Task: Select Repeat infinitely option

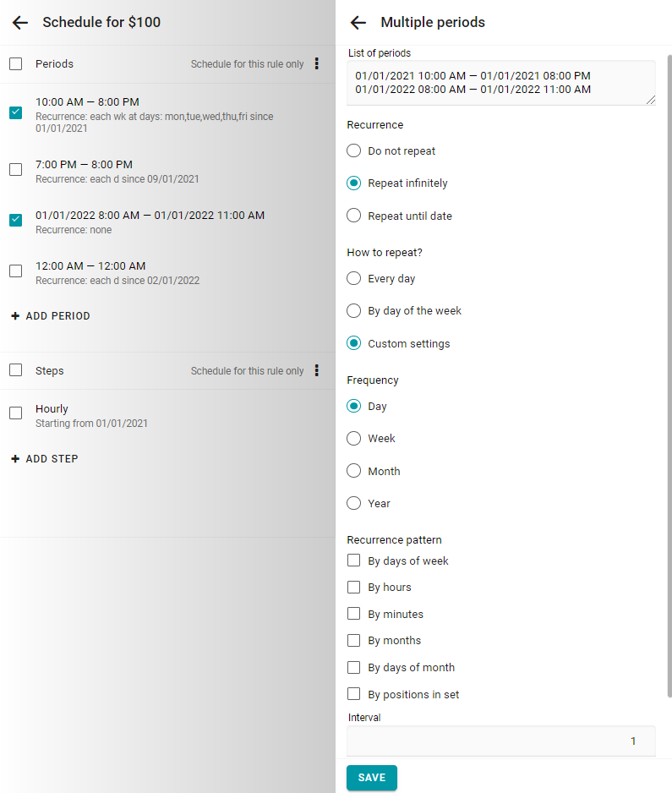Action: click(x=353, y=183)
